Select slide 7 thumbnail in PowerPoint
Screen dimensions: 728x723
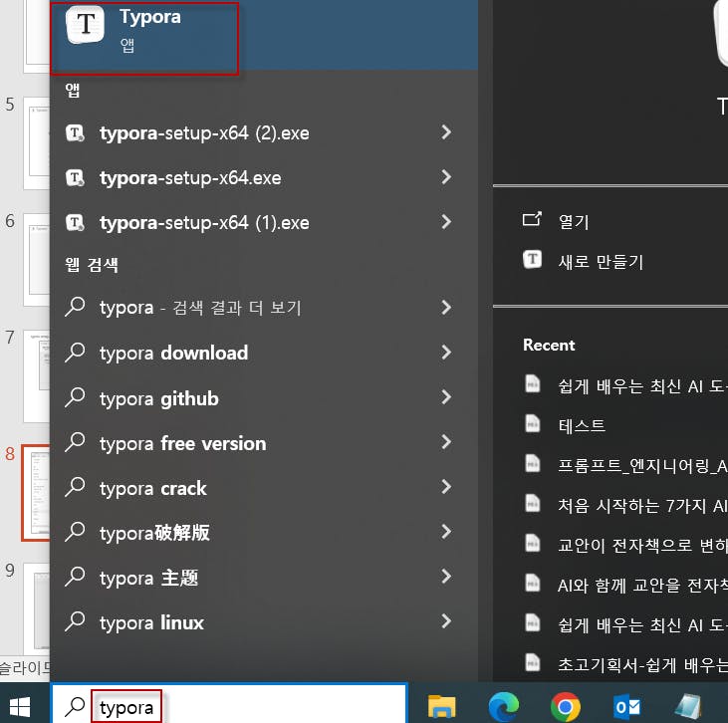pyautogui.click(x=37, y=375)
